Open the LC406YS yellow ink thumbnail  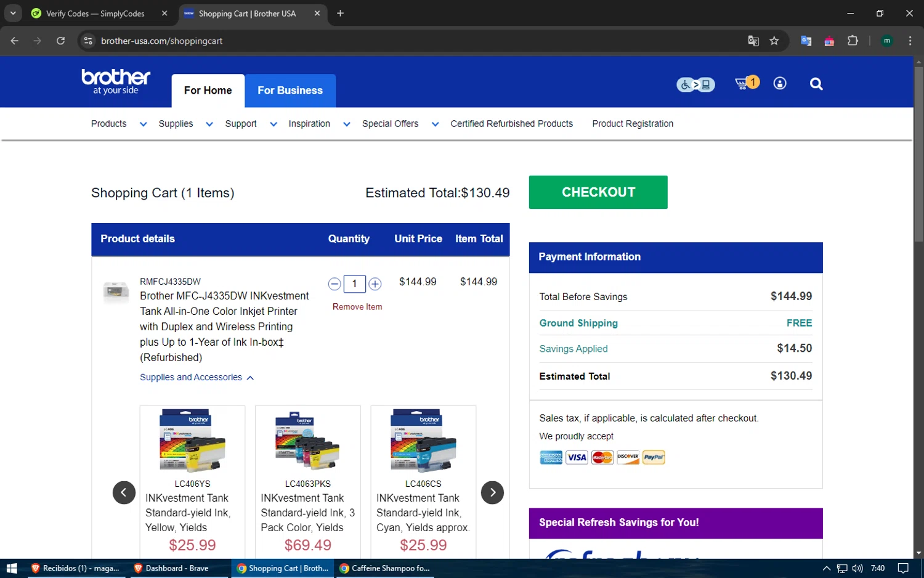pyautogui.click(x=192, y=441)
